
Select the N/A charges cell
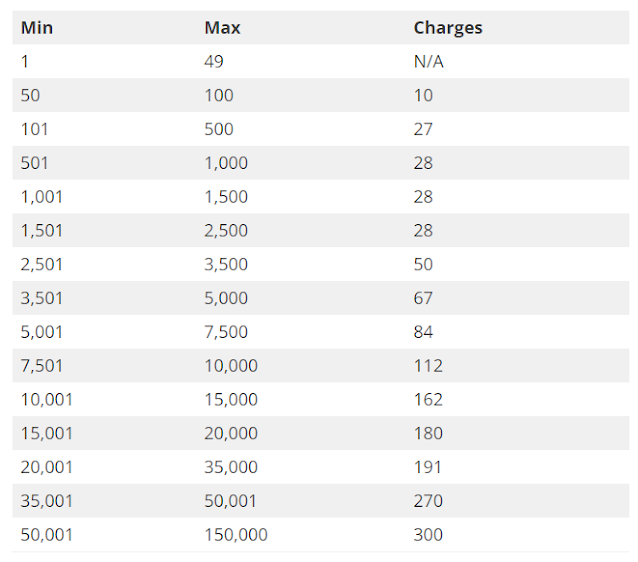[x=428, y=61]
